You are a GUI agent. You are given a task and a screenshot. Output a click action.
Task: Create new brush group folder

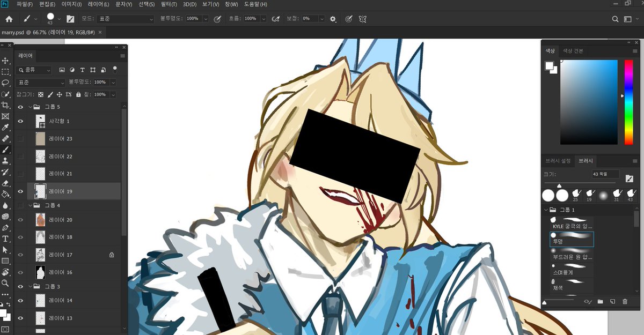pyautogui.click(x=600, y=302)
